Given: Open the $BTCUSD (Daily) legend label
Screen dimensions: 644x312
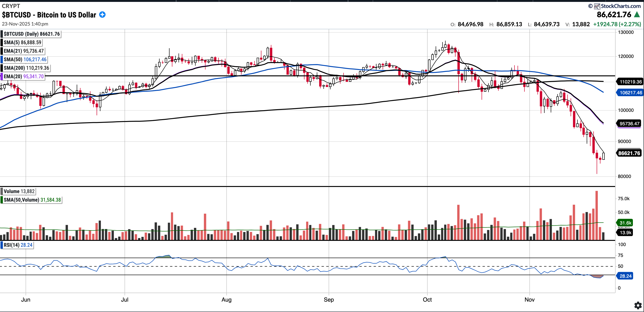Looking at the screenshot, I should 32,34.
